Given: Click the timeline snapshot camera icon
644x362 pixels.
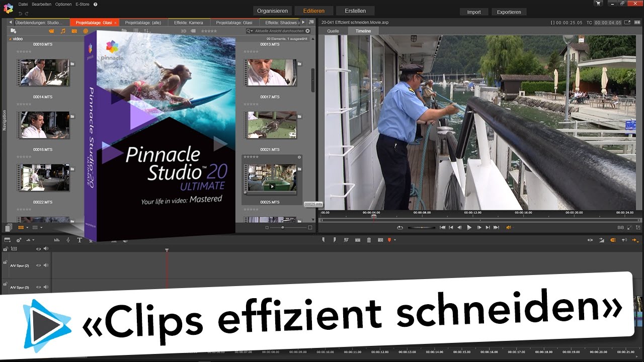Looking at the screenshot, I should tap(380, 240).
